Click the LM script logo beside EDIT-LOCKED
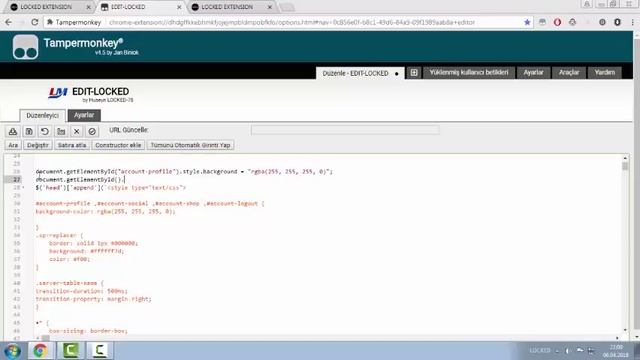The width and height of the screenshot is (640, 360). tap(58, 93)
